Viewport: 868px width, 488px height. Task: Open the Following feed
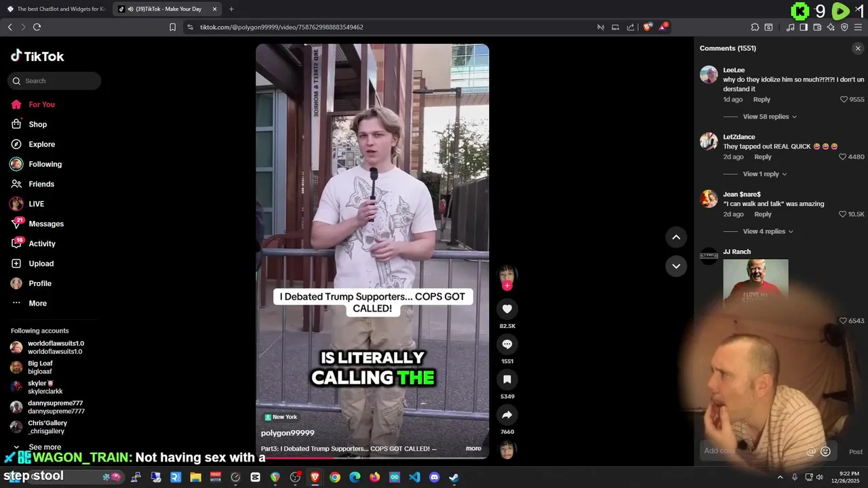[45, 164]
